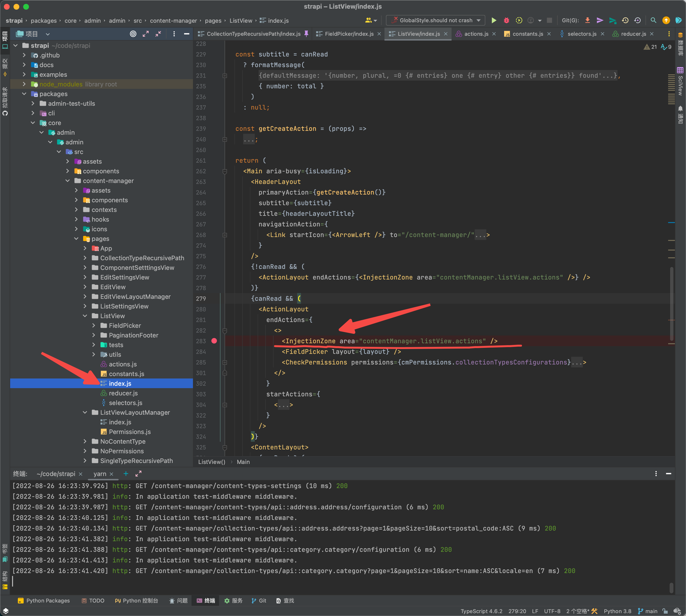Image resolution: width=686 pixels, height=616 pixels.
Task: Open the search everywhere magnifier
Action: (653, 20)
